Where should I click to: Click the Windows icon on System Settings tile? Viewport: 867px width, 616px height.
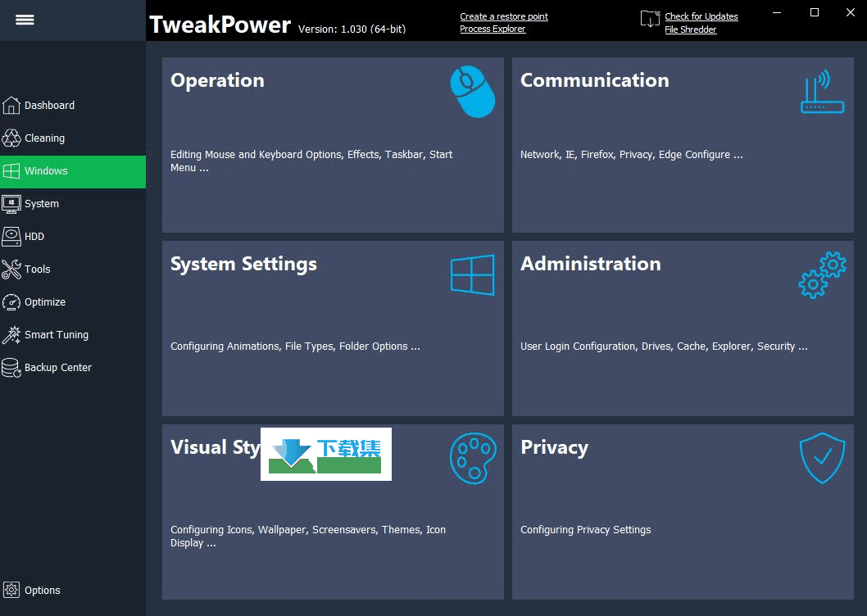pyautogui.click(x=472, y=274)
